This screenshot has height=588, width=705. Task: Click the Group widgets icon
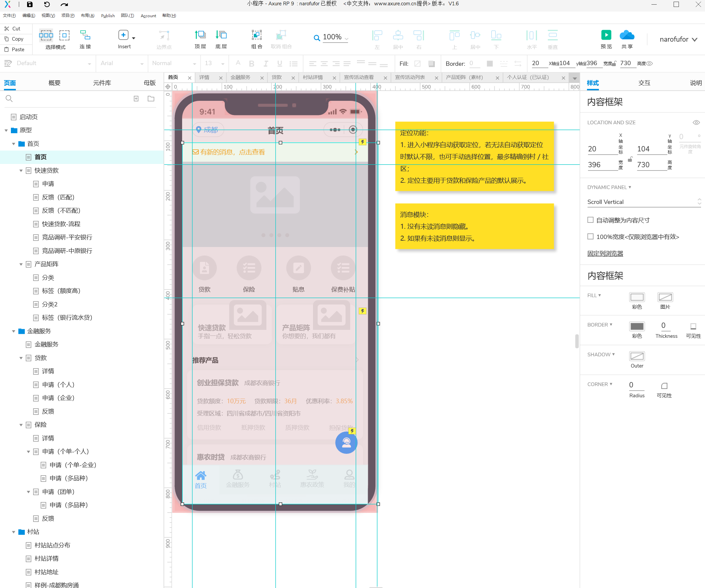click(256, 35)
